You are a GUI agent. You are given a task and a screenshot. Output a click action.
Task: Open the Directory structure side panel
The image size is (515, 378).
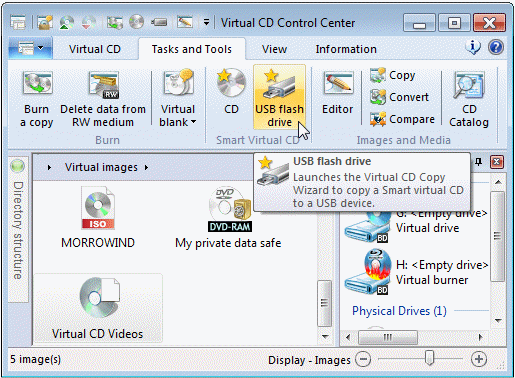(x=18, y=230)
